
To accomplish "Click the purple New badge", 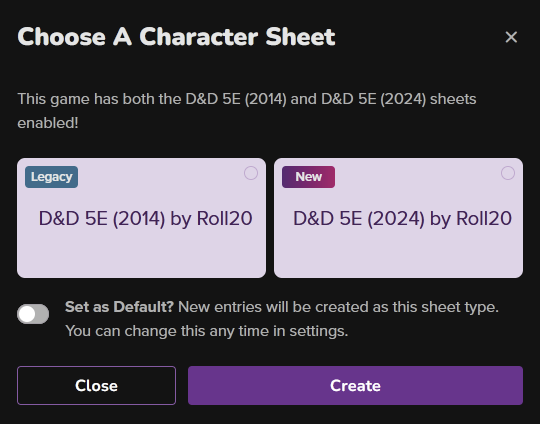I will pyautogui.click(x=308, y=177).
